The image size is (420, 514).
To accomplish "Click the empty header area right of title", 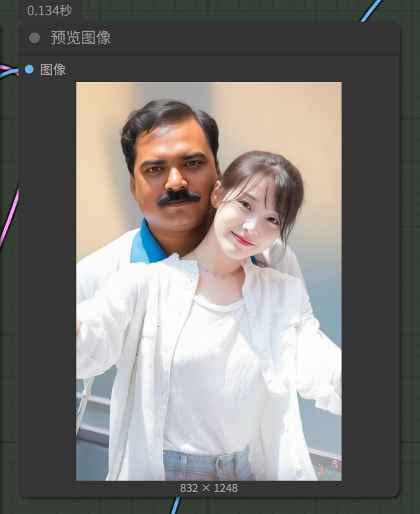I will coord(278,38).
